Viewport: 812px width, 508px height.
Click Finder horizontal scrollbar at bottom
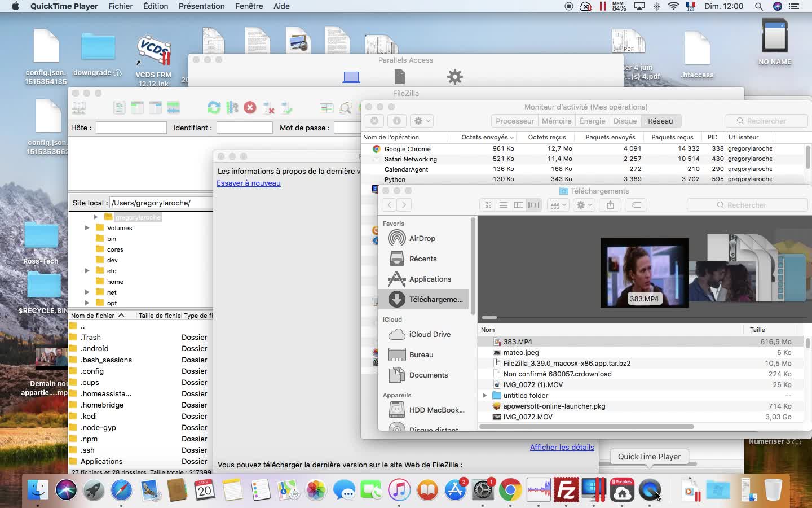coord(586,427)
